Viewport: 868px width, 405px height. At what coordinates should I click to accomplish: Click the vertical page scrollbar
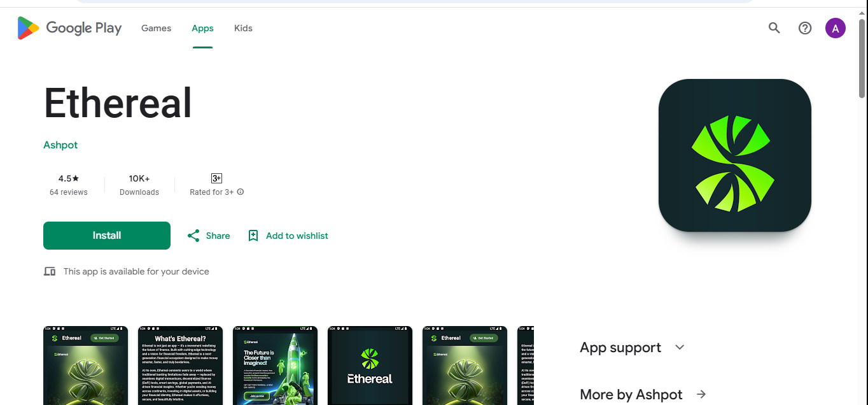click(x=862, y=58)
